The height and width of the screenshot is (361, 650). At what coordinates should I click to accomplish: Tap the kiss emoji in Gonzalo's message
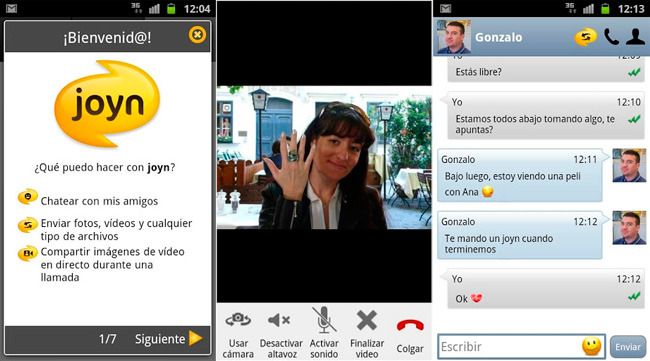(x=488, y=191)
